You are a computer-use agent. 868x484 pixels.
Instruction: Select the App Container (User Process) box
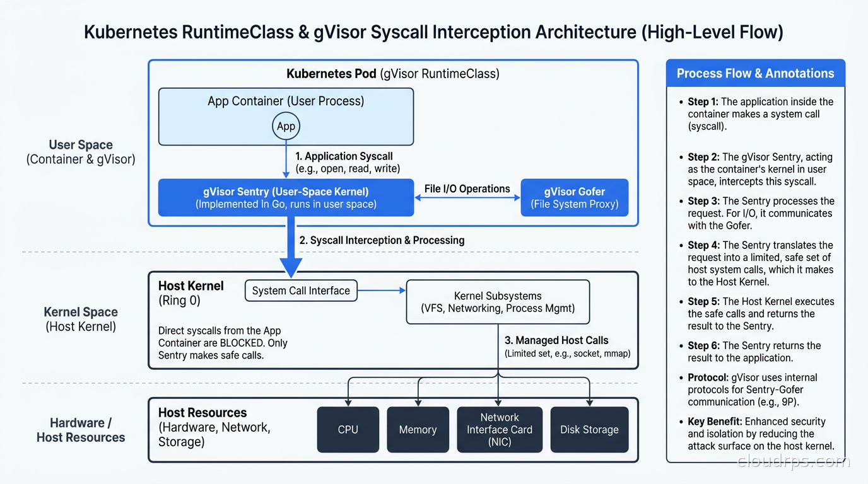coord(286,117)
